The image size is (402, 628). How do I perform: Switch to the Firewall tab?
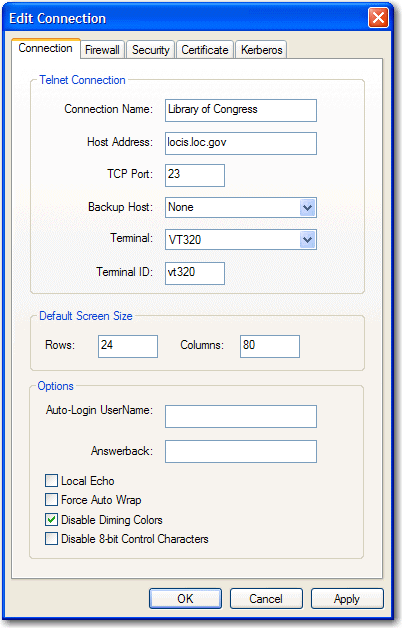[x=102, y=50]
